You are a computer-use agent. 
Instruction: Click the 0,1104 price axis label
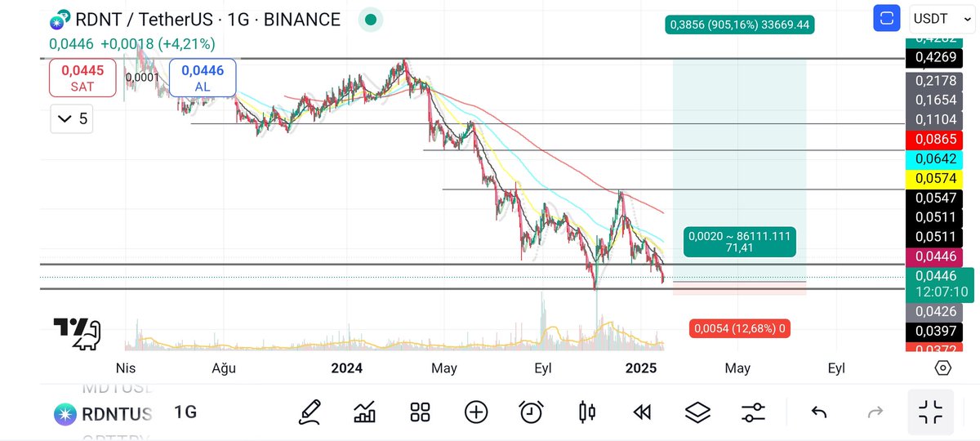(x=935, y=120)
